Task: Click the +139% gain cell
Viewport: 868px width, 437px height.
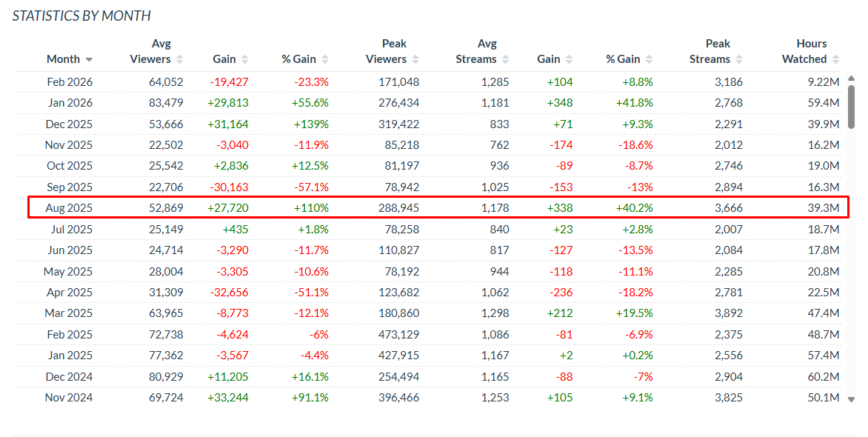Action: (x=312, y=124)
